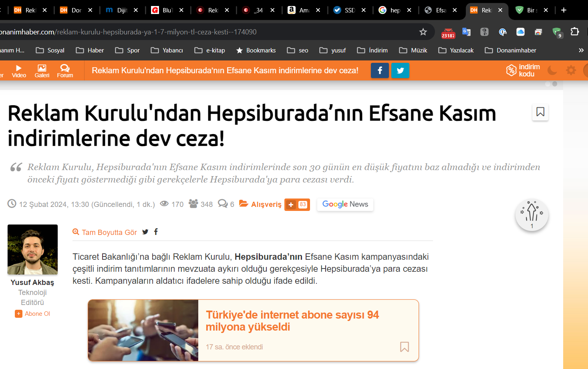Open site settings gear icon
588x369 pixels.
571,70
